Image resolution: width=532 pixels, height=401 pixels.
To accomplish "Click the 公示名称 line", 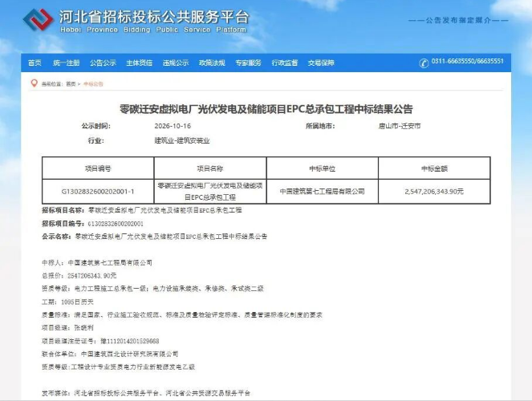I will (x=154, y=237).
